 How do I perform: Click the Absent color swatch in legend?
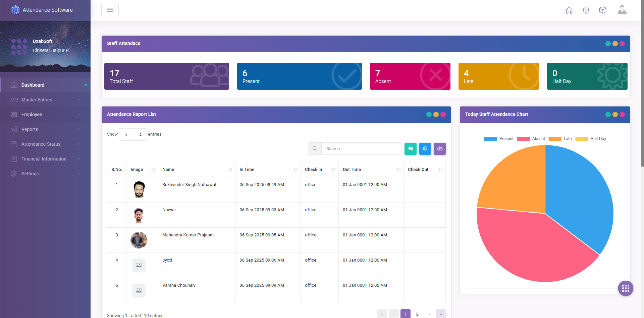point(523,139)
